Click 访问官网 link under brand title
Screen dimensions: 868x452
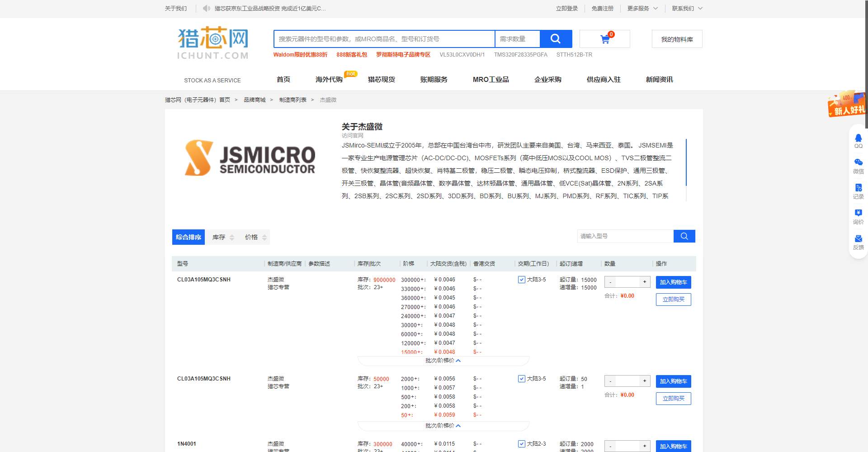pos(352,135)
